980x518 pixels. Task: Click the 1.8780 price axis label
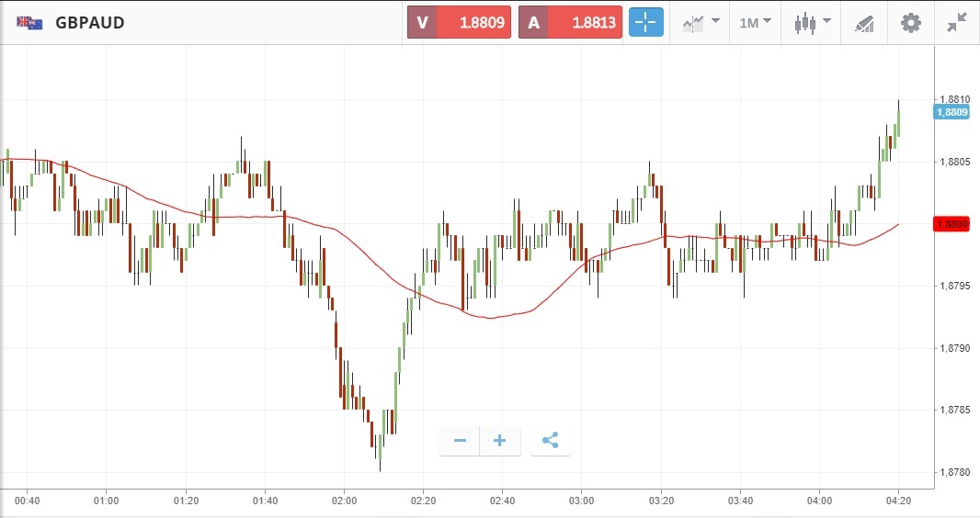pos(953,472)
